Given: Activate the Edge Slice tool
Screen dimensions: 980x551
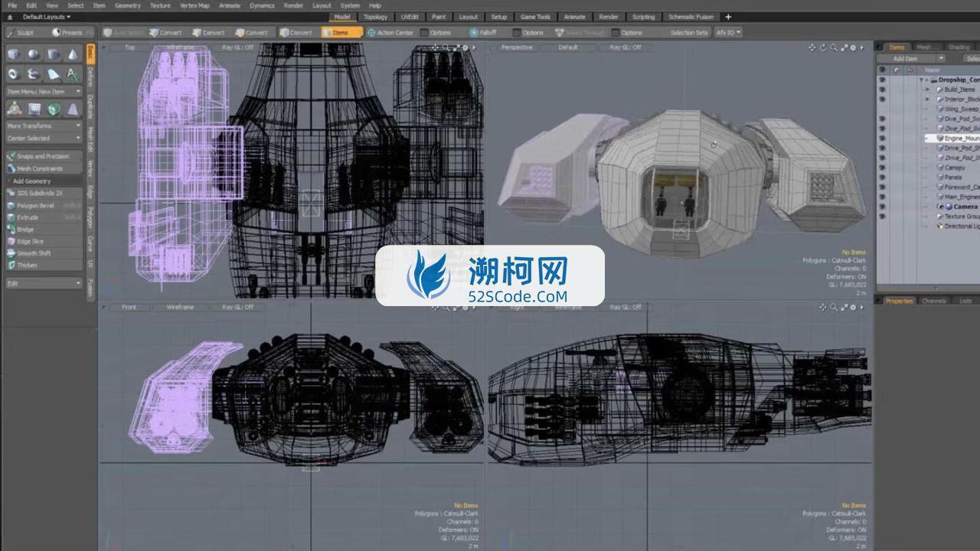Looking at the screenshot, I should [x=44, y=241].
